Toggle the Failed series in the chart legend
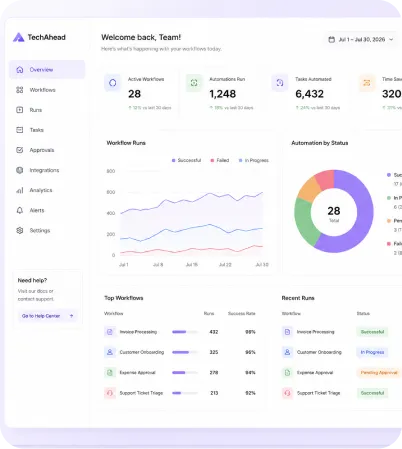 pos(220,160)
